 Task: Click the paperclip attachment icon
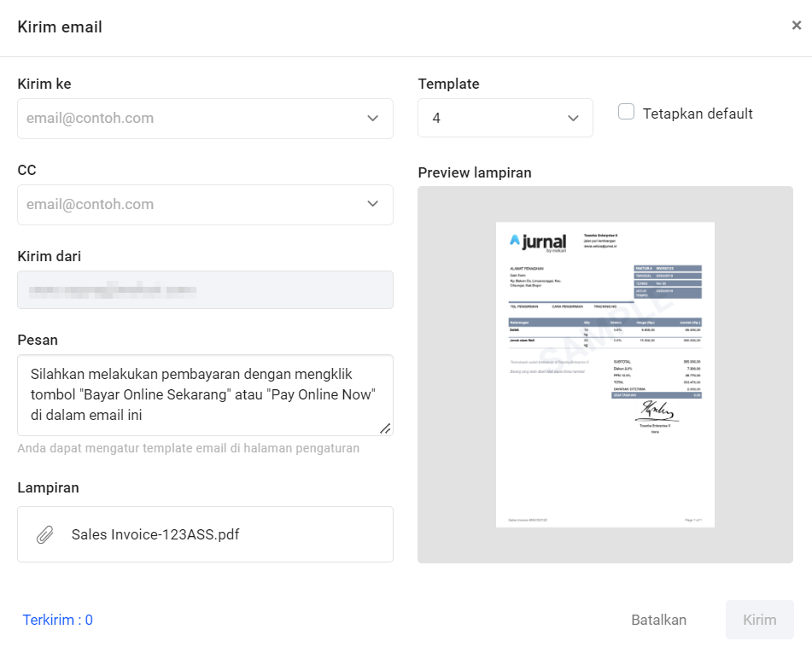pyautogui.click(x=44, y=535)
